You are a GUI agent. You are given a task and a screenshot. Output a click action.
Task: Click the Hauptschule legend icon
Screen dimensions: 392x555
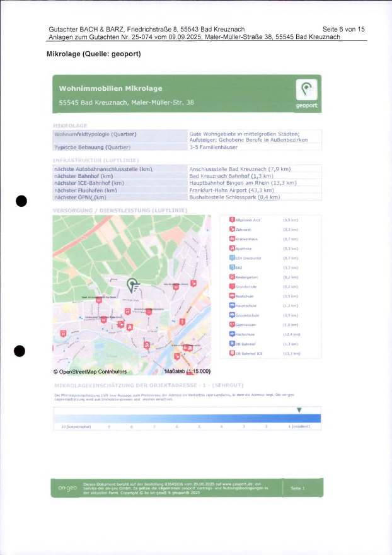(232, 305)
